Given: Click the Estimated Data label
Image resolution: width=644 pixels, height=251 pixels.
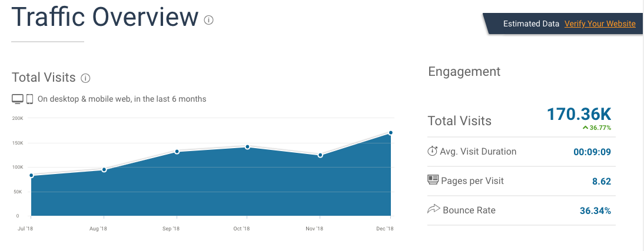Looking at the screenshot, I should 531,24.
